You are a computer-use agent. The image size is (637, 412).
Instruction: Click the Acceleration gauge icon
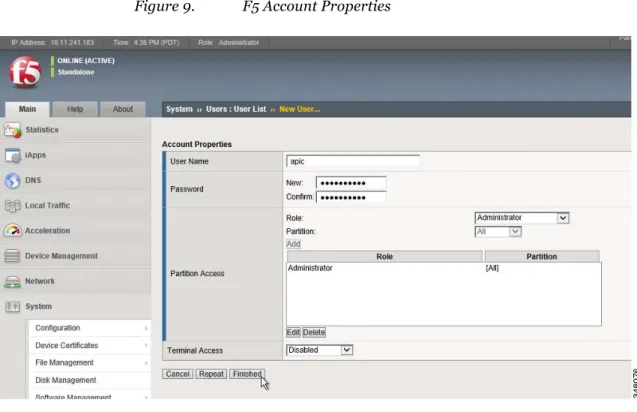12,231
